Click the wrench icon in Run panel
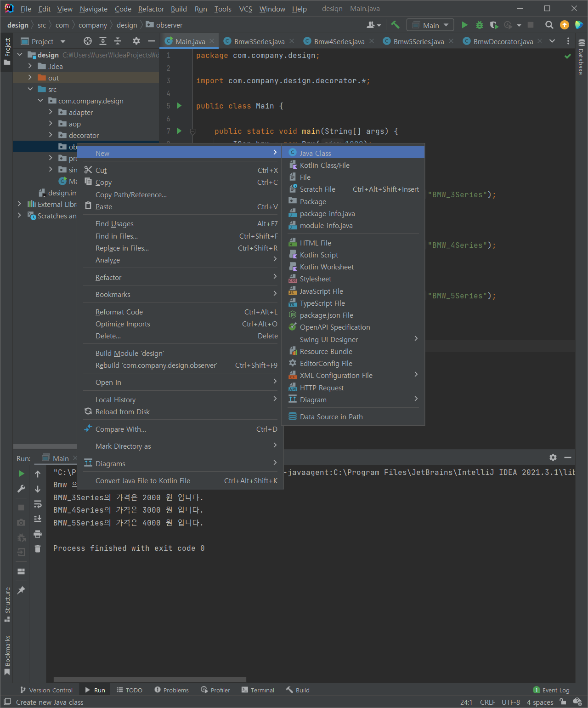This screenshot has height=708, width=588. point(21,489)
